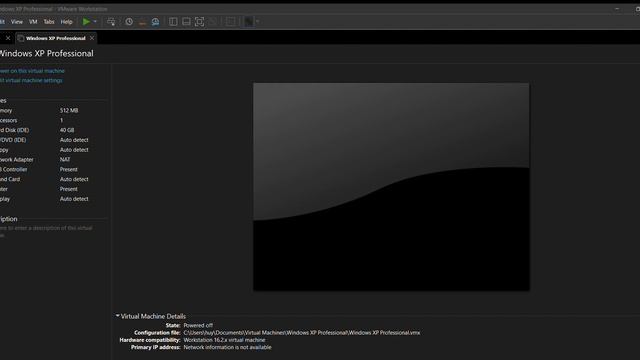Click the Workstation 16.2.x hardware compatibility value
Screen dimensions: 640x360
224,340
